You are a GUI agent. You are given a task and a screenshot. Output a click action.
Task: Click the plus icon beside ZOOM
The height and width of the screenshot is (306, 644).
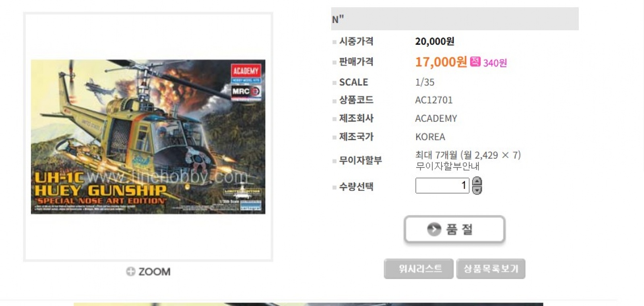(130, 271)
